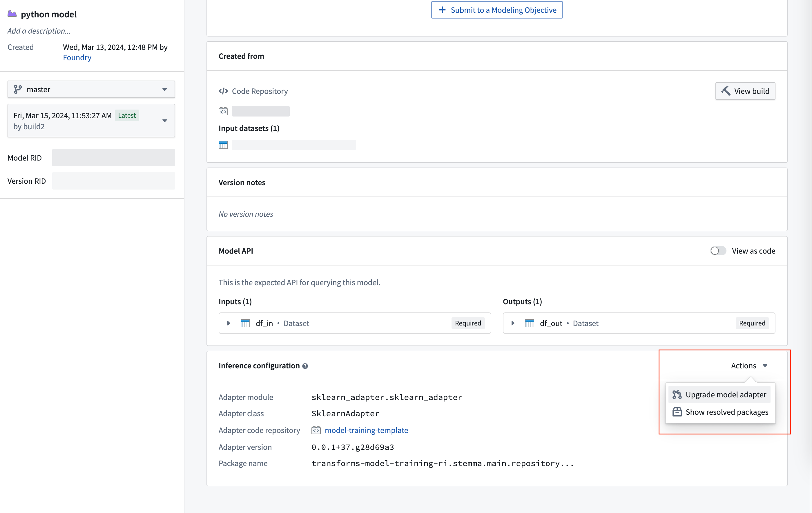This screenshot has height=513, width=812.
Task: Click the Add a description field
Action: pos(39,31)
